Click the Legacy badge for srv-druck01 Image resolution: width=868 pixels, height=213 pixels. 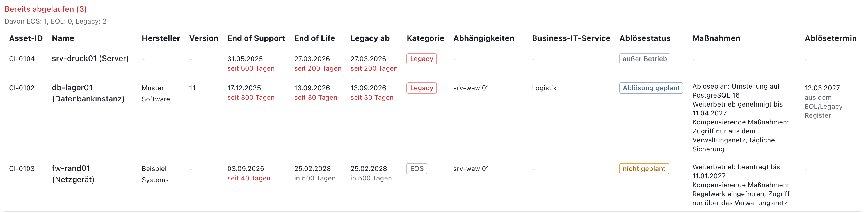tap(422, 59)
